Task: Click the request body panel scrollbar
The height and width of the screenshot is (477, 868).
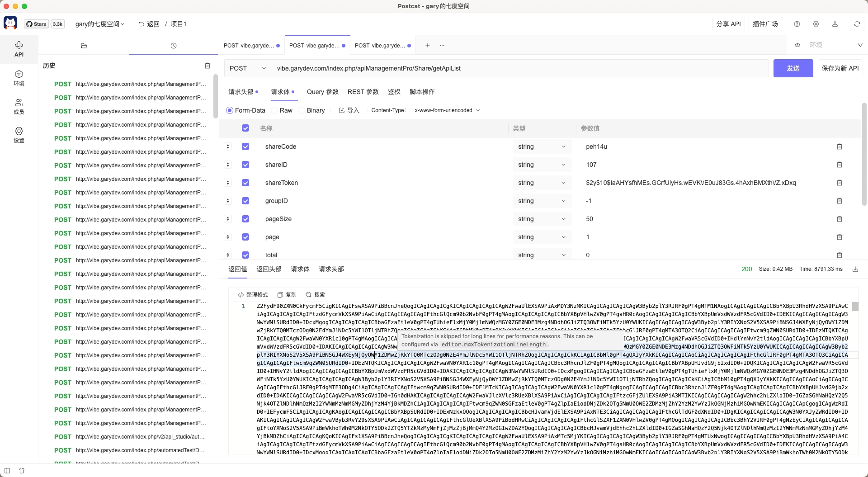Action: point(864,154)
